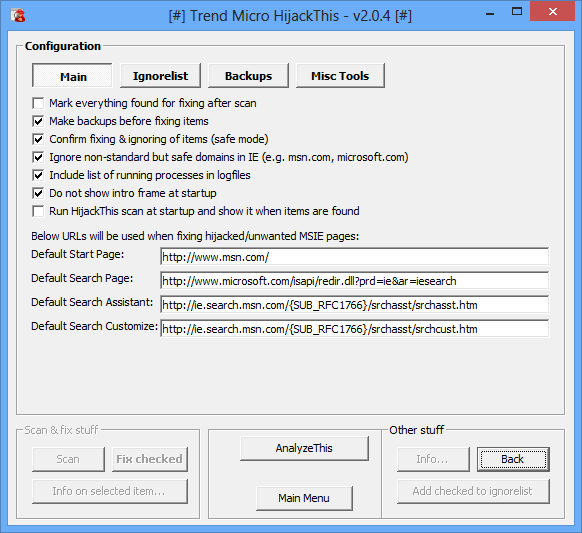Click the 'Default Search Page:' label
The height and width of the screenshot is (533, 582).
coord(82,278)
